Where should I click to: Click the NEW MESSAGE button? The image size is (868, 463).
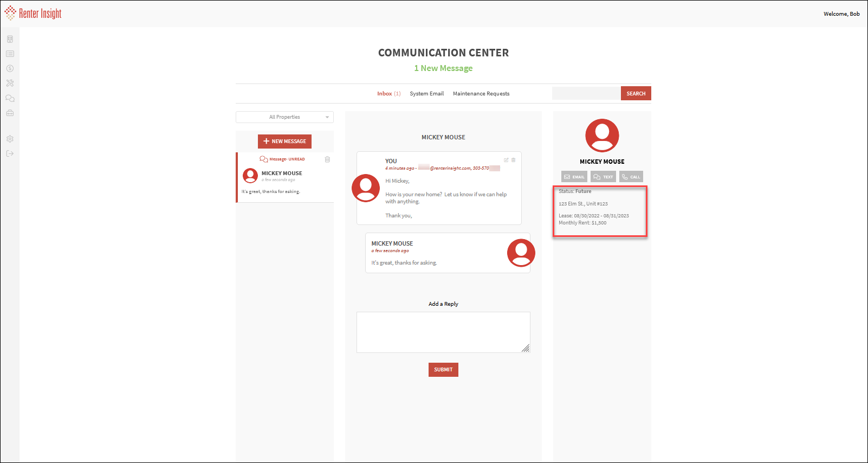pyautogui.click(x=284, y=142)
